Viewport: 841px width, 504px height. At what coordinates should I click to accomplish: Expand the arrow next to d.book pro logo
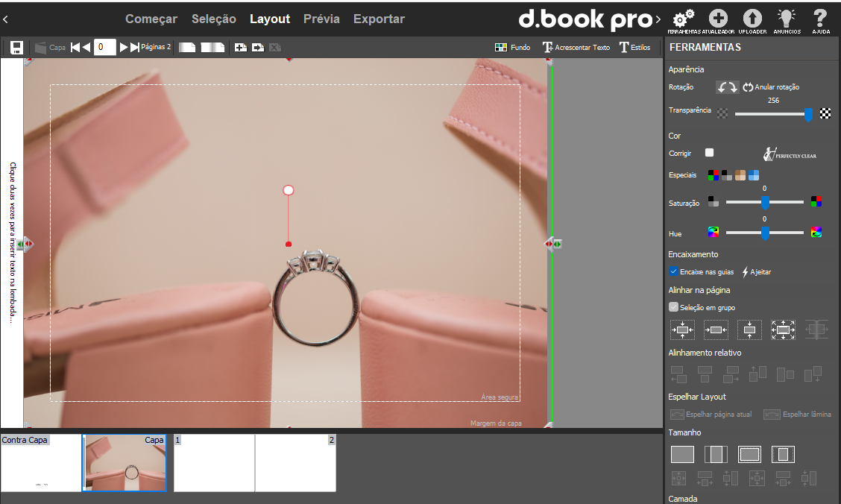pos(658,20)
